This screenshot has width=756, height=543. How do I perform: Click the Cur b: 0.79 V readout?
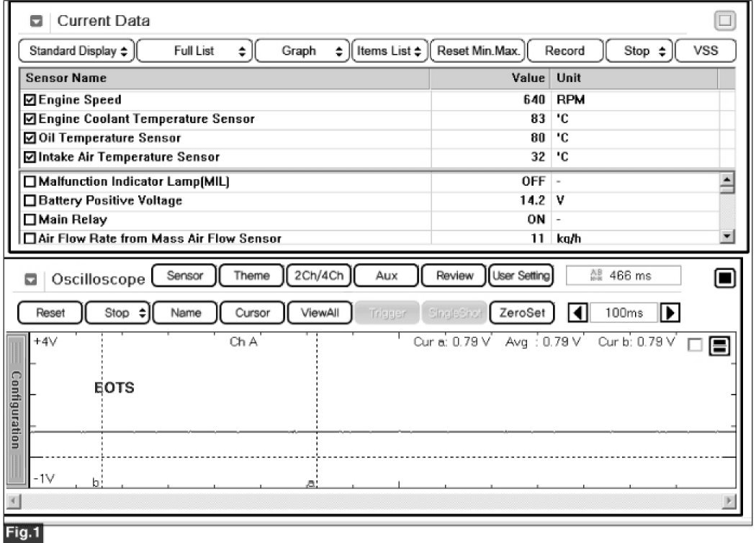(636, 342)
